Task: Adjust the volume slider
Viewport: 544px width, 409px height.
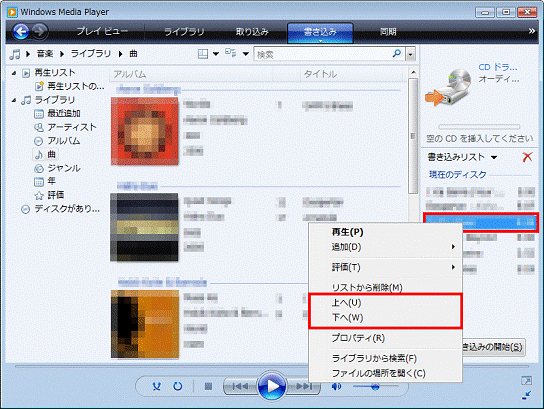Action: click(x=375, y=386)
